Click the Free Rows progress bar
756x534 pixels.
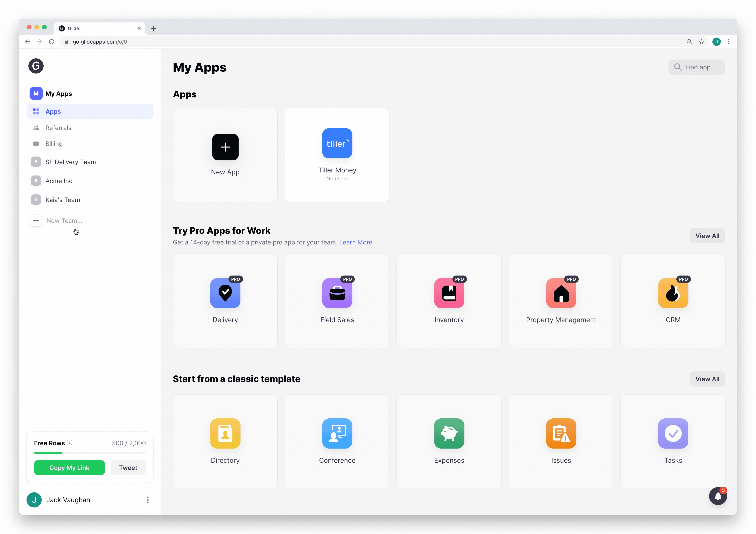(90, 453)
